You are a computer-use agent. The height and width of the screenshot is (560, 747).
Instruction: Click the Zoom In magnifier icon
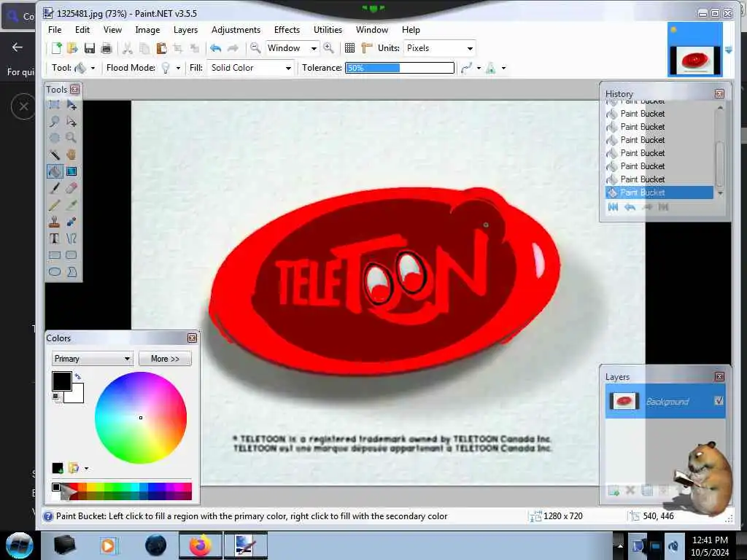328,47
